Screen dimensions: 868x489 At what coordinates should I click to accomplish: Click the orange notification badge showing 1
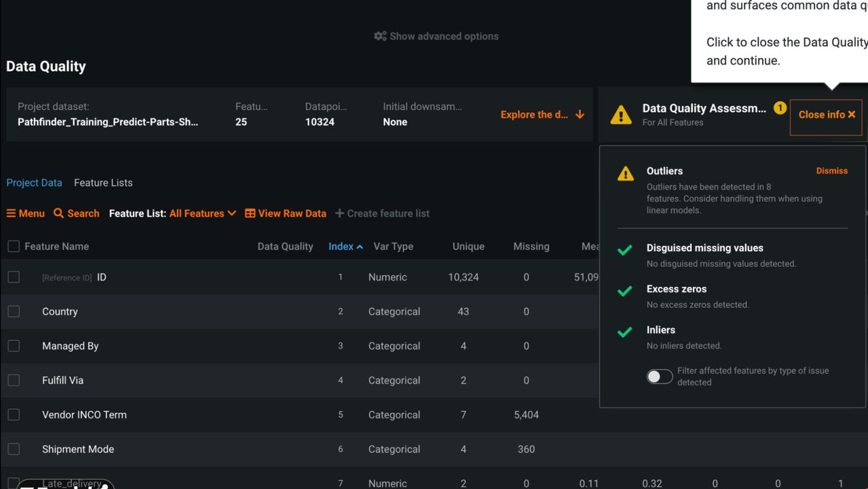click(780, 107)
